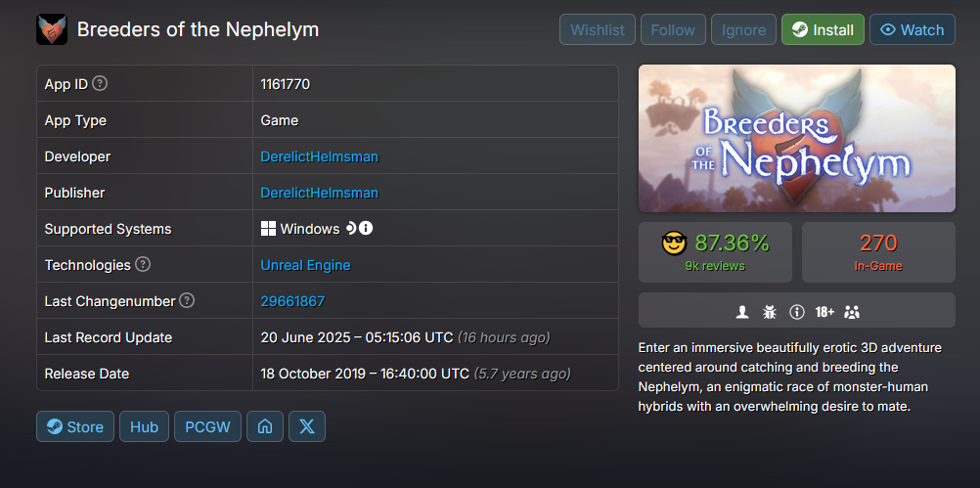Click the release date 18 October 2019 text
980x488 pixels.
point(365,374)
